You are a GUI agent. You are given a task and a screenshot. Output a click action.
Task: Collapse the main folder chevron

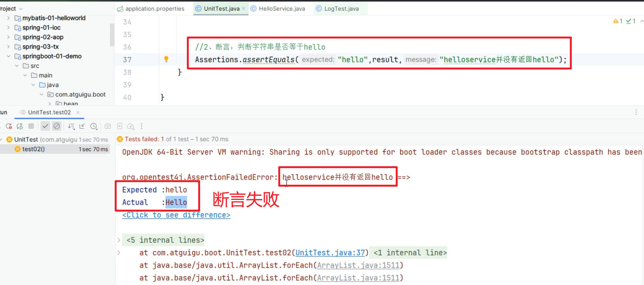(25, 75)
